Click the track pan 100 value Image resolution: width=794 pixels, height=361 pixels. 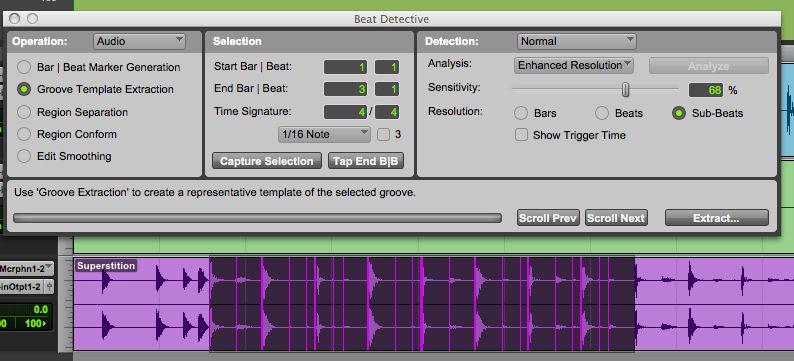(34, 323)
